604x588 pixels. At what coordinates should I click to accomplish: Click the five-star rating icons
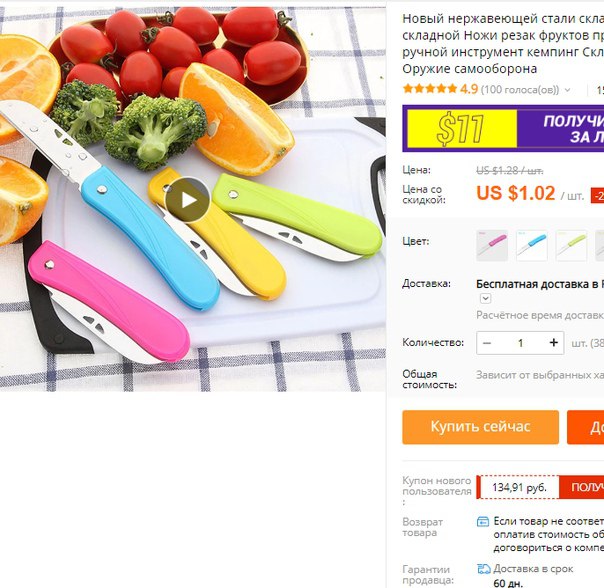pyautogui.click(x=430, y=89)
